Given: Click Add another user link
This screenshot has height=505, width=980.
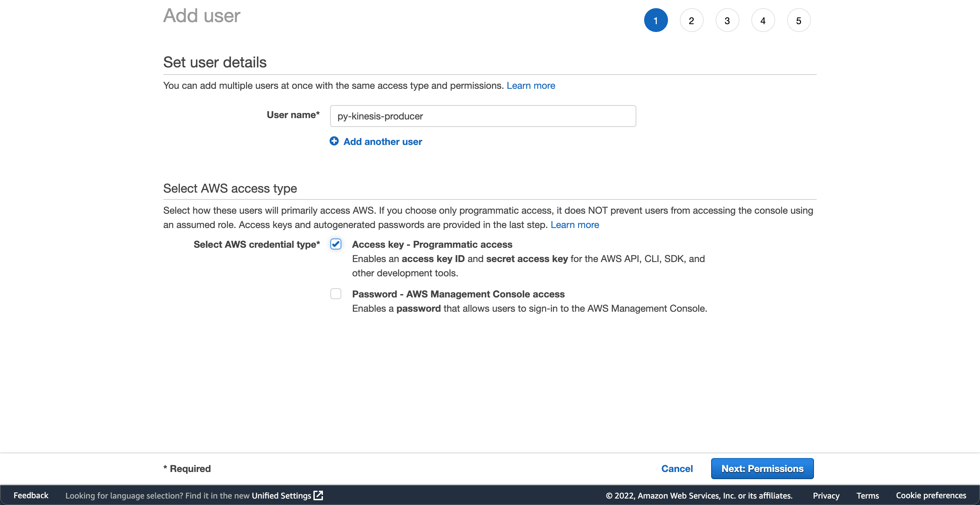Looking at the screenshot, I should point(382,142).
